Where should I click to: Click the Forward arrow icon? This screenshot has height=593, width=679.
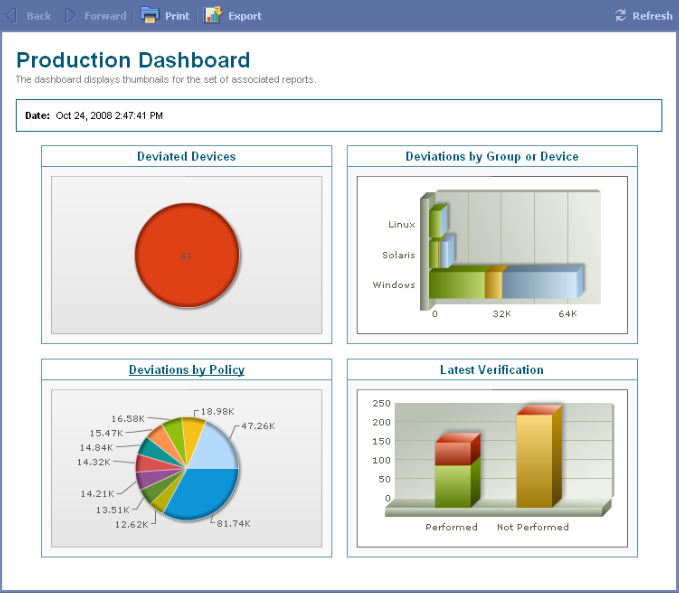71,15
